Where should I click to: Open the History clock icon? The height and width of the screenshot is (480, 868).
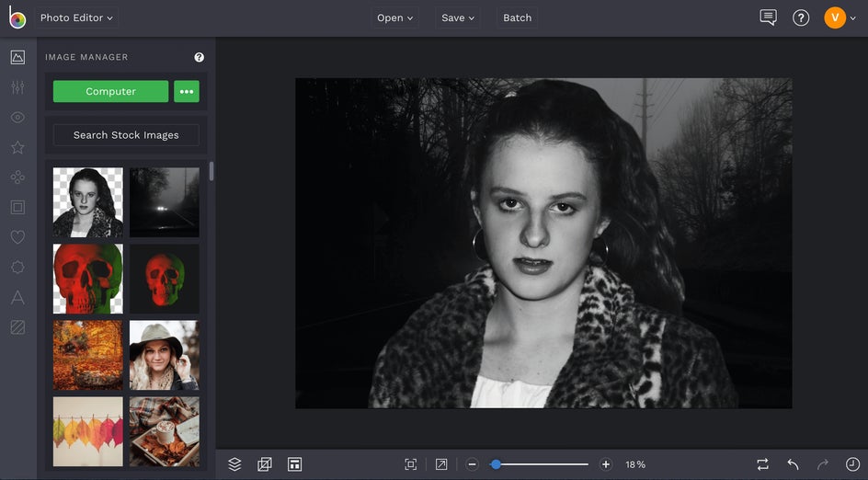(852, 464)
